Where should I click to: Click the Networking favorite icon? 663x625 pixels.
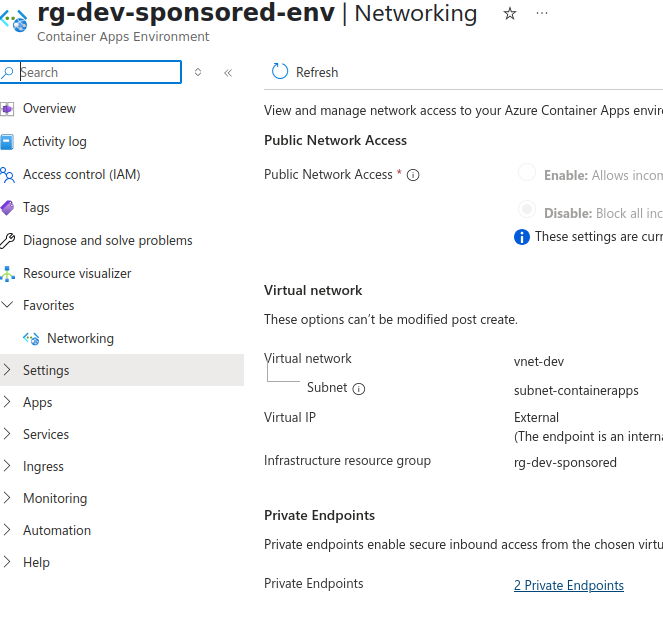[31, 338]
